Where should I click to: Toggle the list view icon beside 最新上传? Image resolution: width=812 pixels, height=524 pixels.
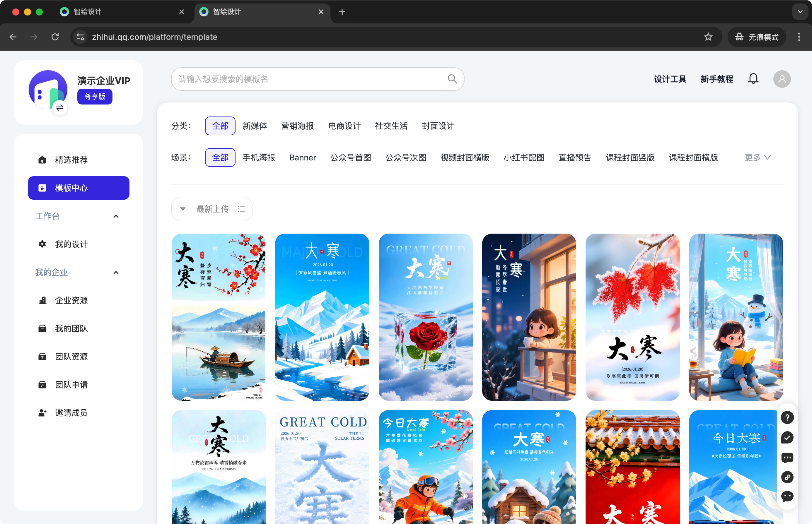pyautogui.click(x=241, y=209)
